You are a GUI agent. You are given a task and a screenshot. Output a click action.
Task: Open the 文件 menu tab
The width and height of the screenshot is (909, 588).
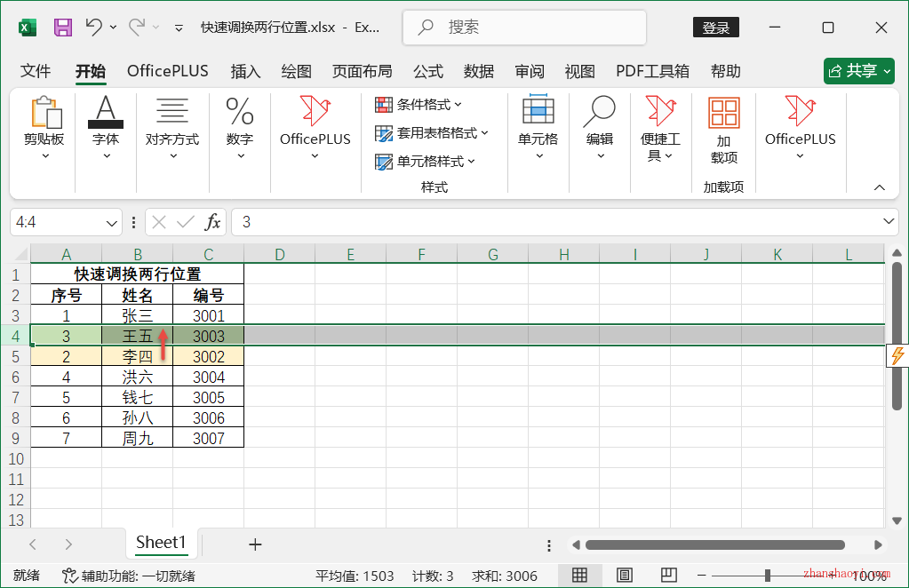point(36,71)
